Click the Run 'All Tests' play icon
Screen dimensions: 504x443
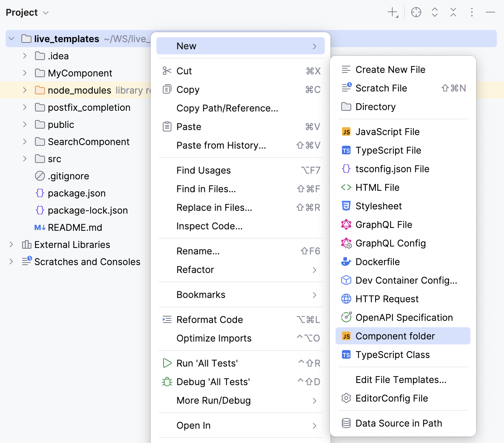(167, 363)
